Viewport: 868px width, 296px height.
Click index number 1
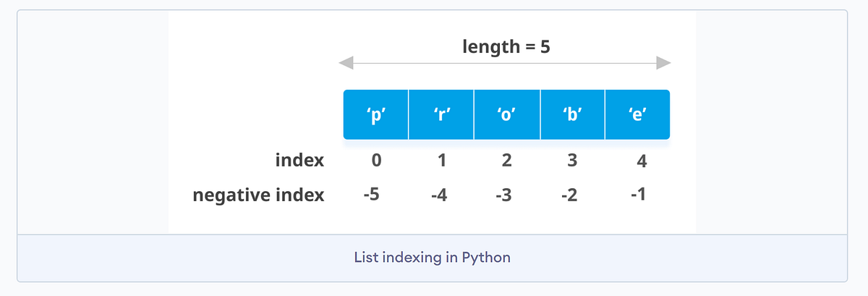(x=441, y=160)
